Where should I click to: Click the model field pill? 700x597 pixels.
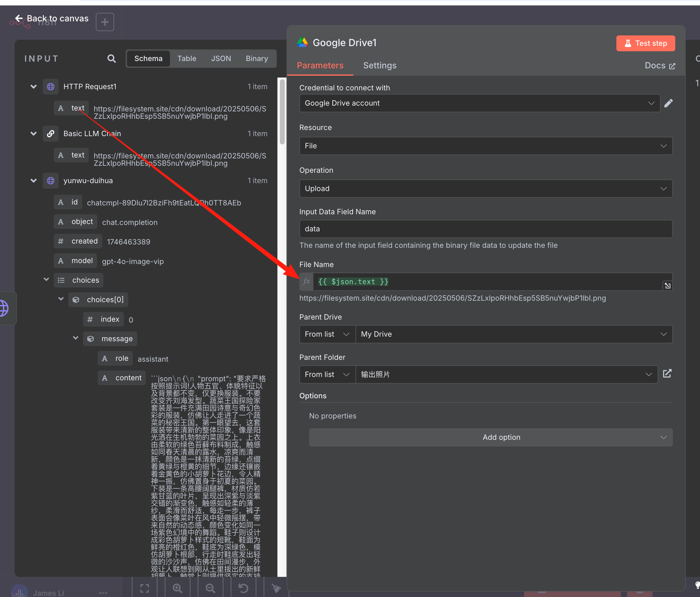pyautogui.click(x=75, y=261)
